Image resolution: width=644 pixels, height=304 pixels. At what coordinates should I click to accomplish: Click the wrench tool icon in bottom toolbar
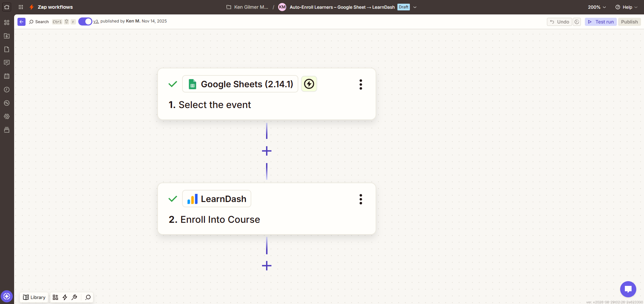coord(75,297)
